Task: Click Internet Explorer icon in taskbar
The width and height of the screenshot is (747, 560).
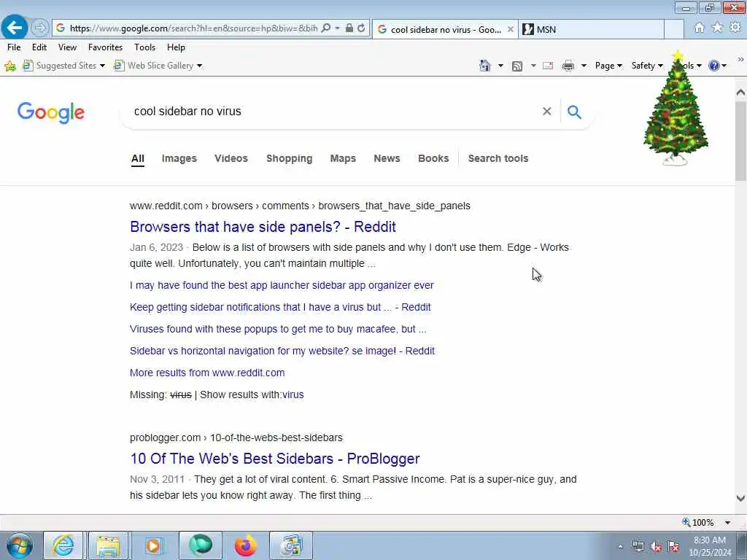Action: (x=63, y=545)
